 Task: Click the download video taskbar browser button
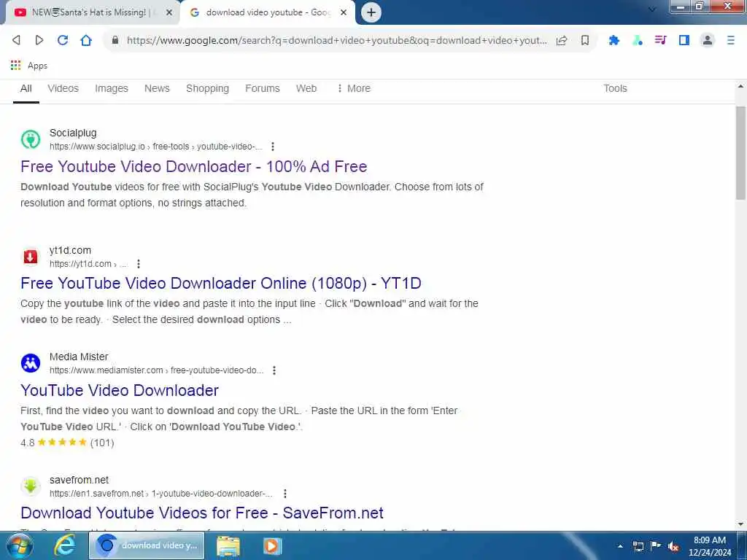[x=147, y=545]
